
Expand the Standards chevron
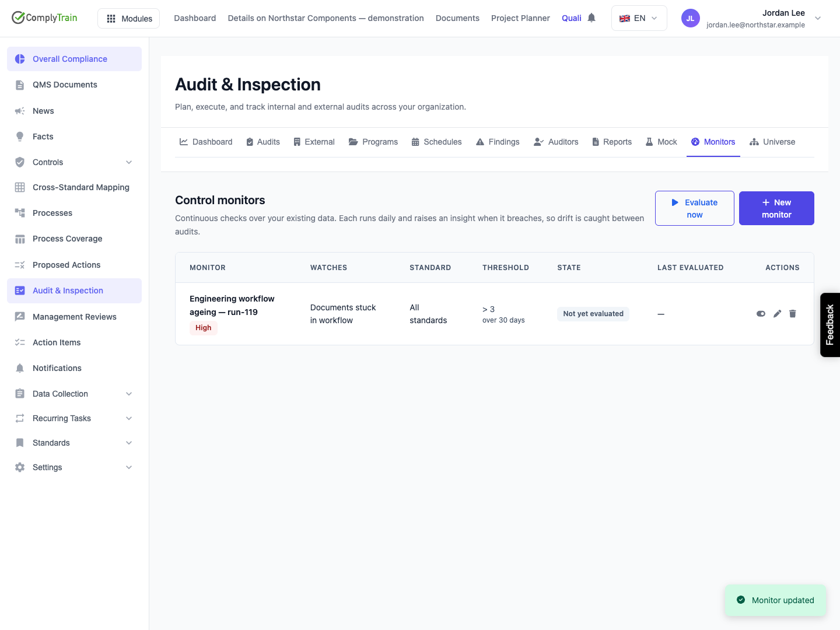click(129, 443)
